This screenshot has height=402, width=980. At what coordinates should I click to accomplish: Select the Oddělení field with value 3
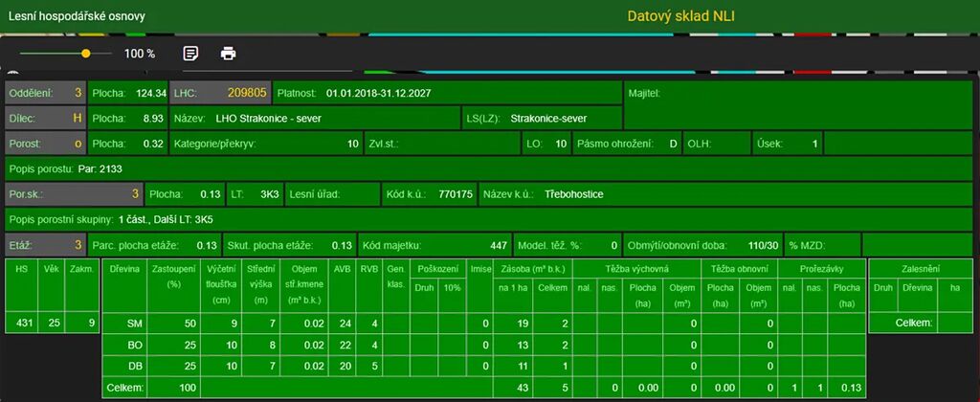click(x=45, y=94)
